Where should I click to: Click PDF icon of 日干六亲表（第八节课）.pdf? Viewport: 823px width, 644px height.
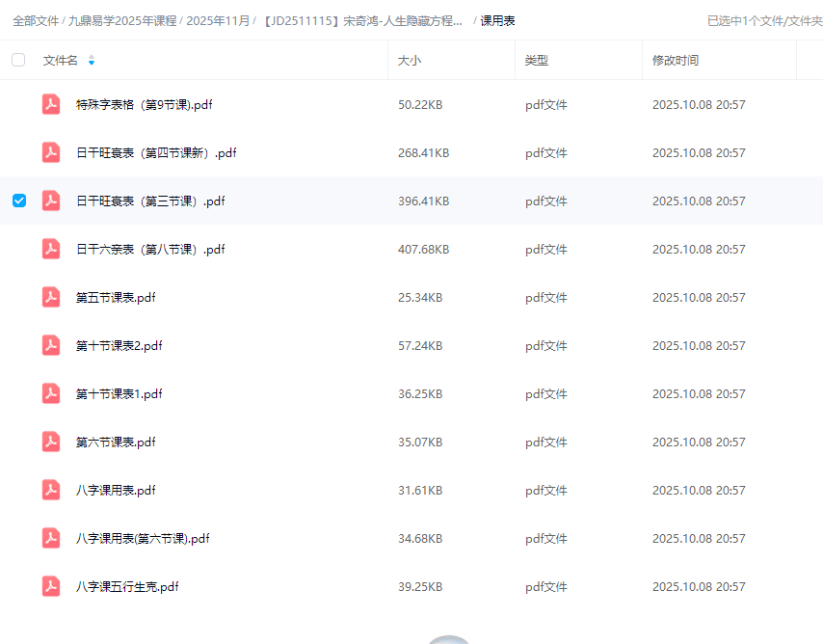(51, 249)
